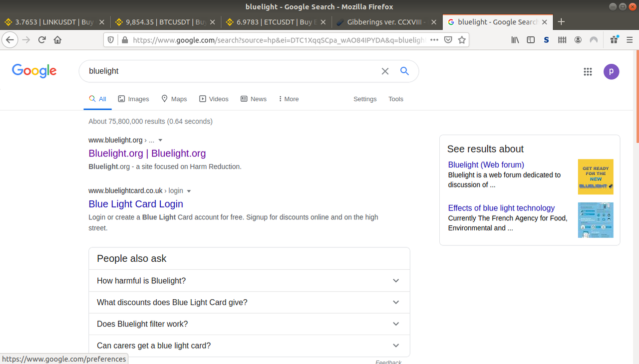Screen dimensions: 639x364
Task: Open search Settings
Action: (x=365, y=99)
